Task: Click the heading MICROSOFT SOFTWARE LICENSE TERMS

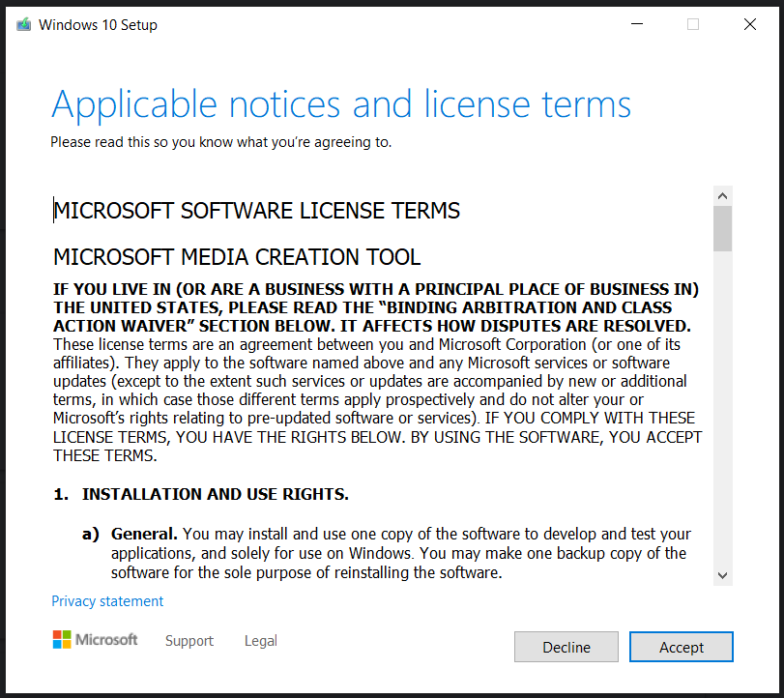Action: 256,211
